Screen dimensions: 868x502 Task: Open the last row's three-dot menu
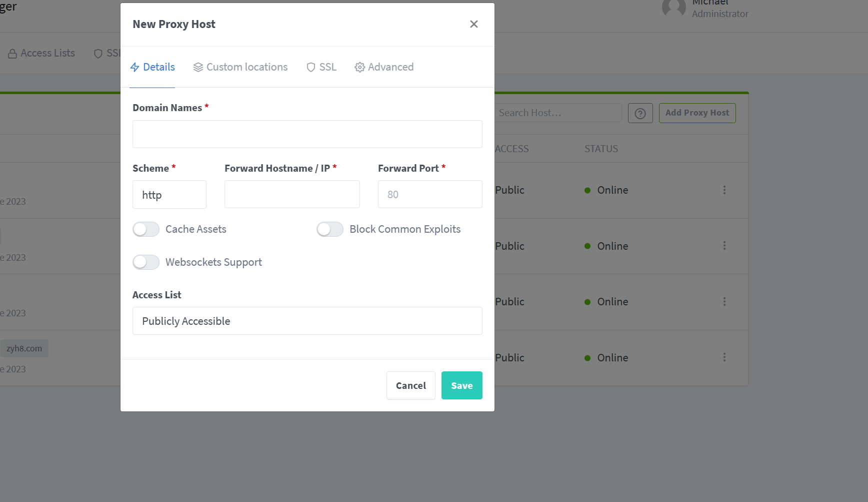tap(724, 357)
